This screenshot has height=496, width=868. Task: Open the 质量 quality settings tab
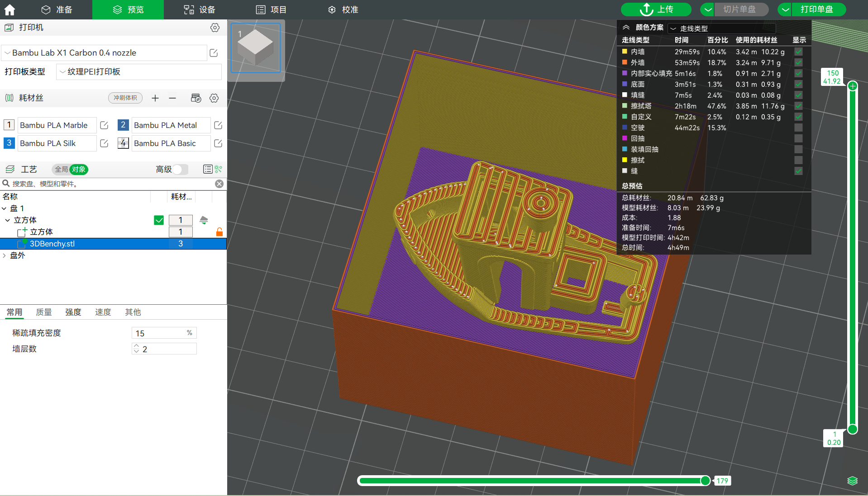click(x=44, y=312)
